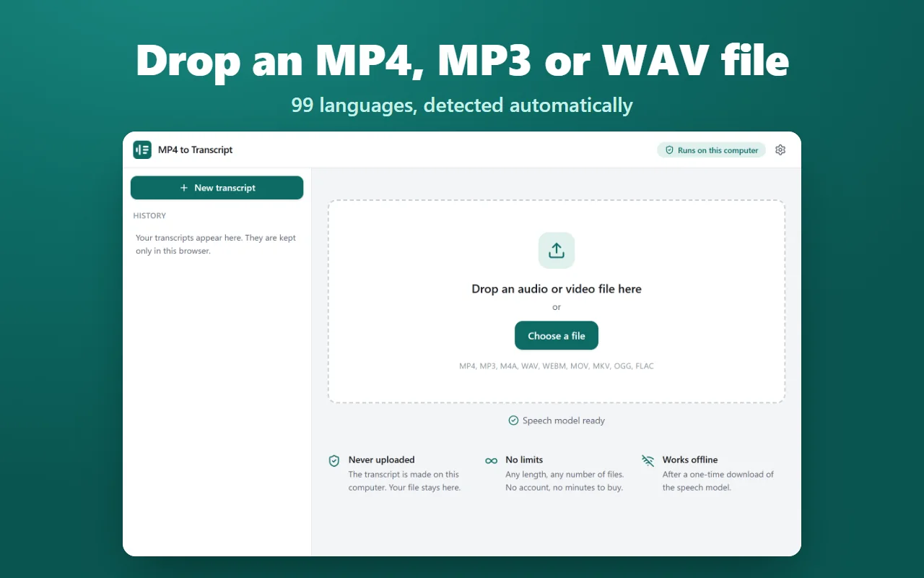Click the 'or' text above Choose a file
Image resolution: width=924 pixels, height=578 pixels.
(x=557, y=307)
